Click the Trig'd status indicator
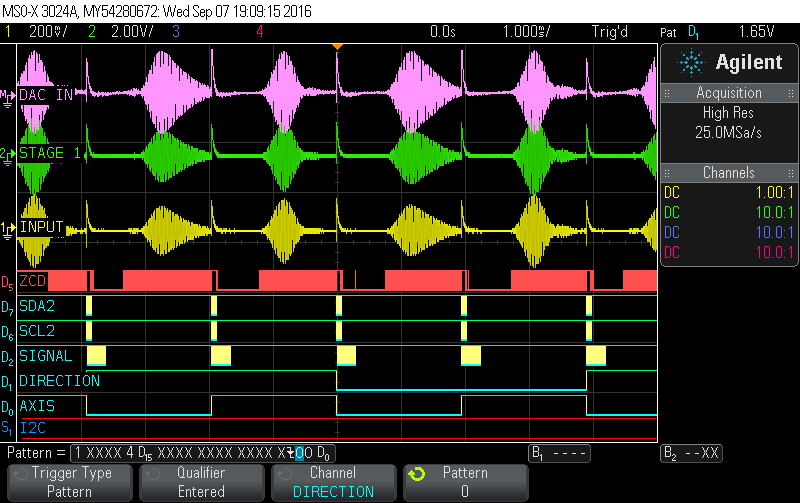Screen dimensions: 800x503 (610, 32)
